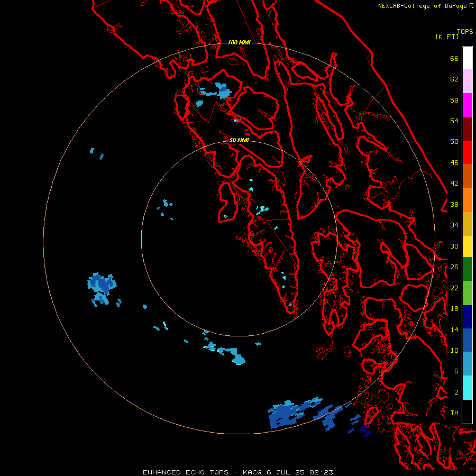Click the legend value 58
Image resolution: width=476 pixels, height=476 pixels.
point(454,100)
